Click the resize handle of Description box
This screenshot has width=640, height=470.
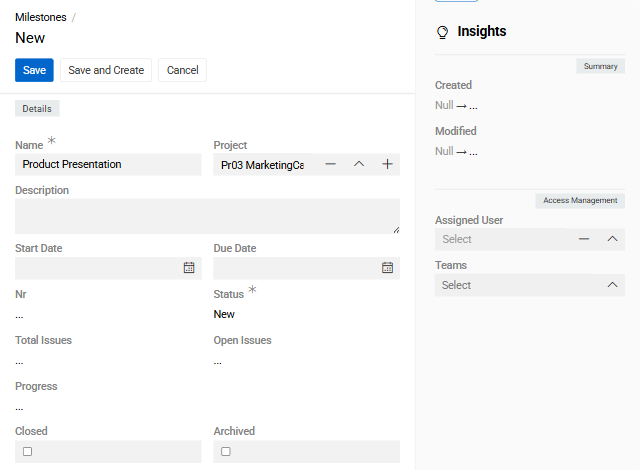tap(395, 229)
